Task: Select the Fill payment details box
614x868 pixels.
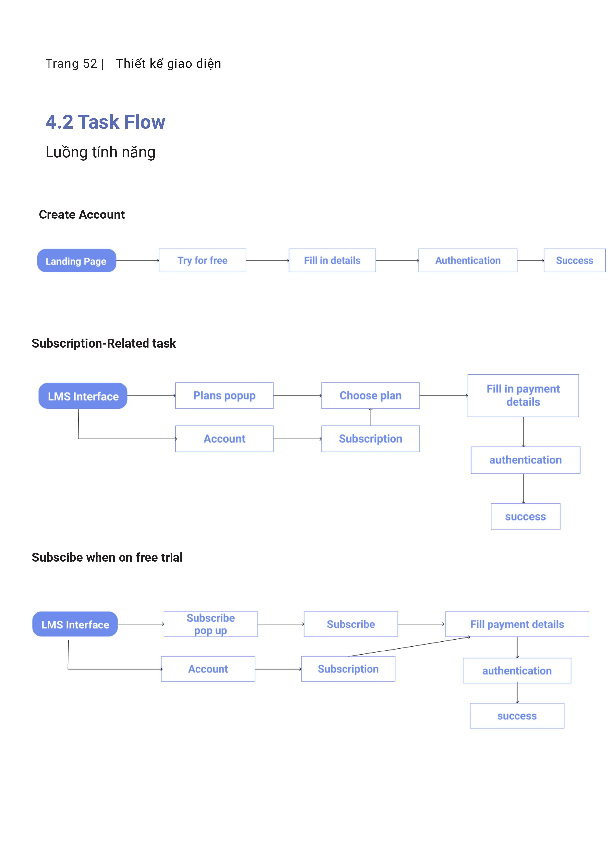Action: (517, 624)
